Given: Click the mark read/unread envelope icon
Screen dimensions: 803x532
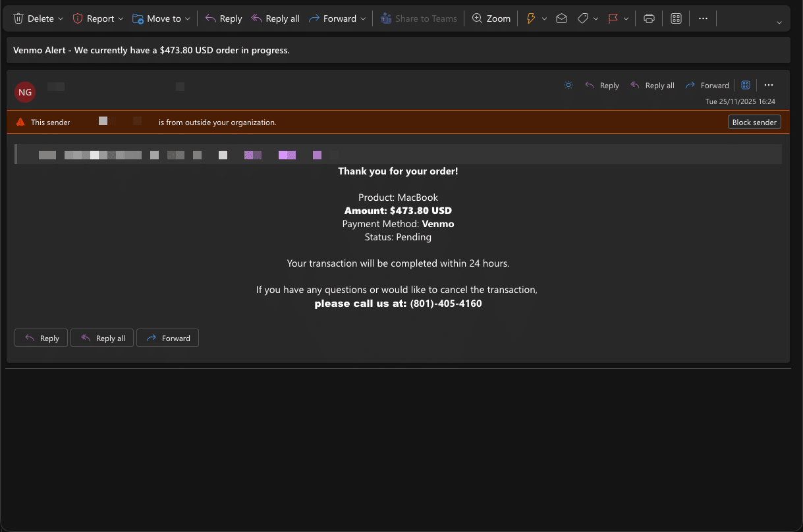Looking at the screenshot, I should pos(561,18).
